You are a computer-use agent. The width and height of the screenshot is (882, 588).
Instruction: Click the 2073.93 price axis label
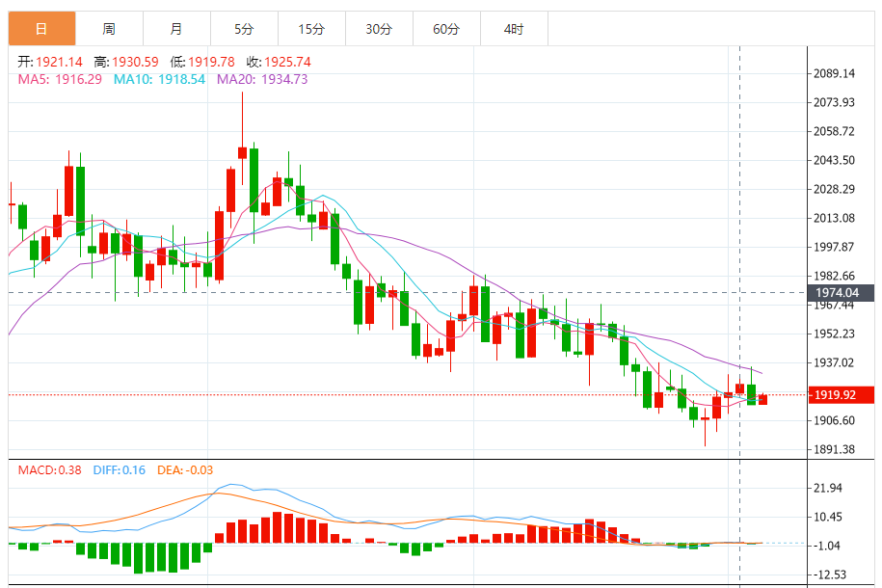coord(834,102)
